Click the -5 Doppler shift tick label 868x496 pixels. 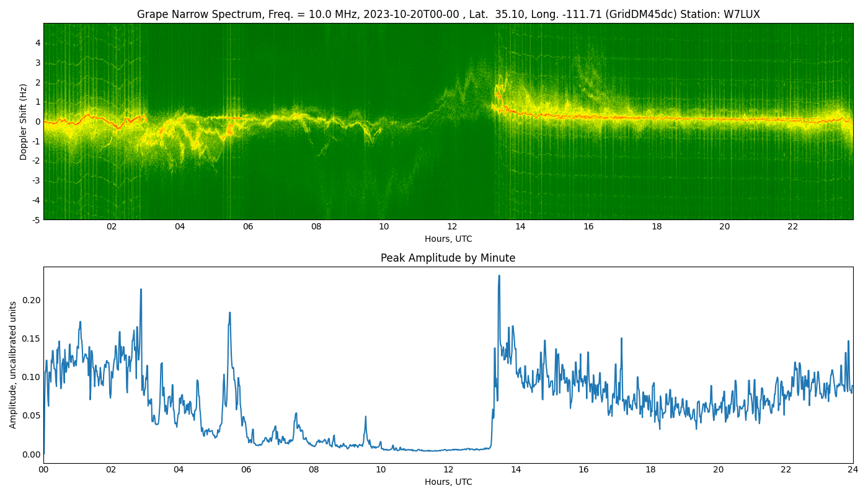click(x=36, y=219)
